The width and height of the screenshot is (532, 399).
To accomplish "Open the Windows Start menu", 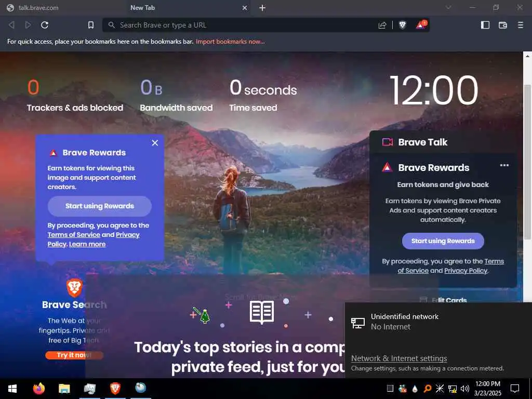I will click(x=12, y=389).
